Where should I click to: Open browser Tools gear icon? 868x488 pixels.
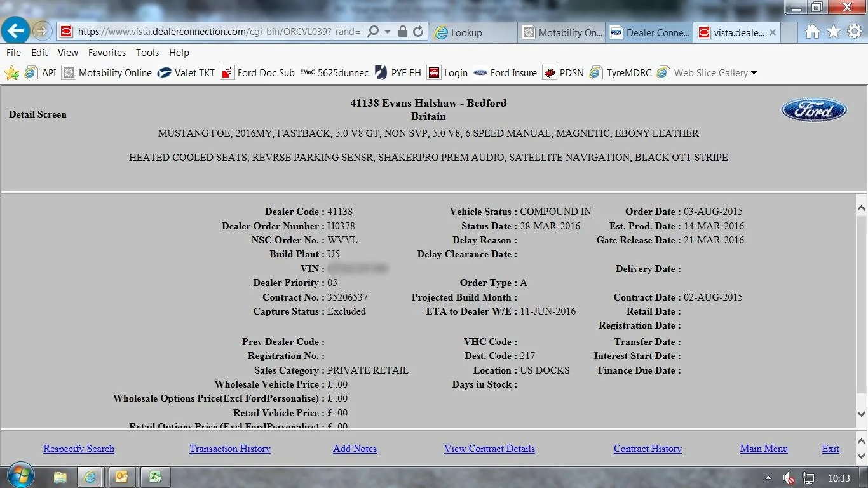click(854, 32)
